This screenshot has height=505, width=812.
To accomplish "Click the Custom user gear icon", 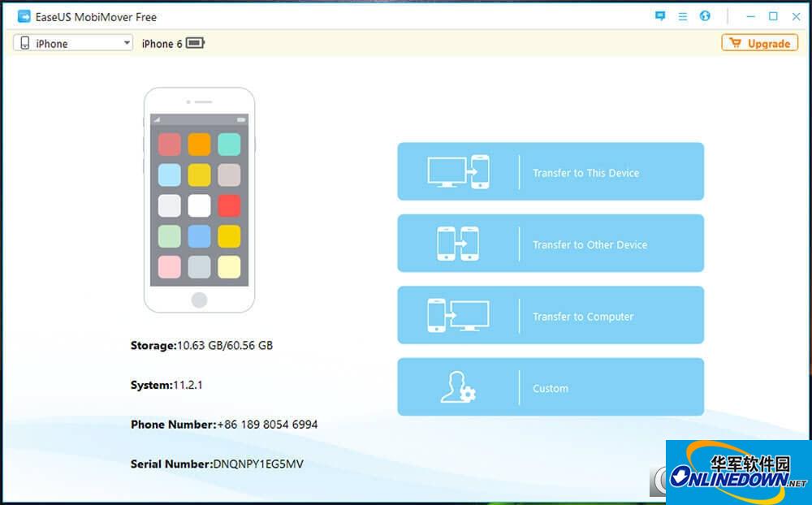I will coord(458,387).
